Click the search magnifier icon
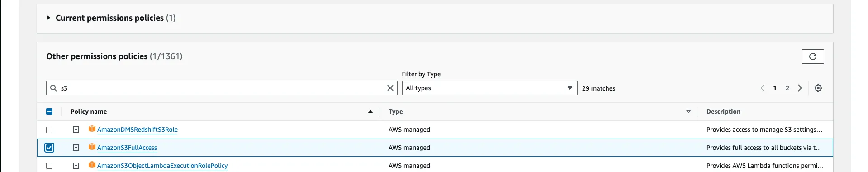 pos(53,88)
